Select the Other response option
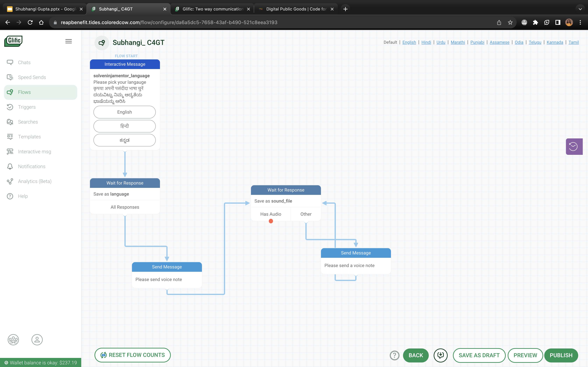Viewport: 588px width, 367px height. pyautogui.click(x=306, y=214)
